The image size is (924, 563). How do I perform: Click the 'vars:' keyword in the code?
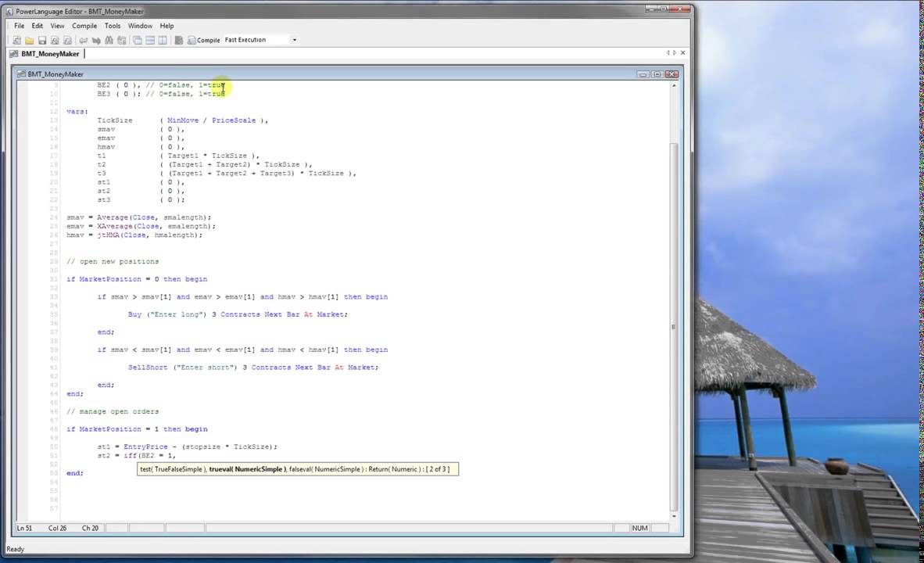pos(77,111)
